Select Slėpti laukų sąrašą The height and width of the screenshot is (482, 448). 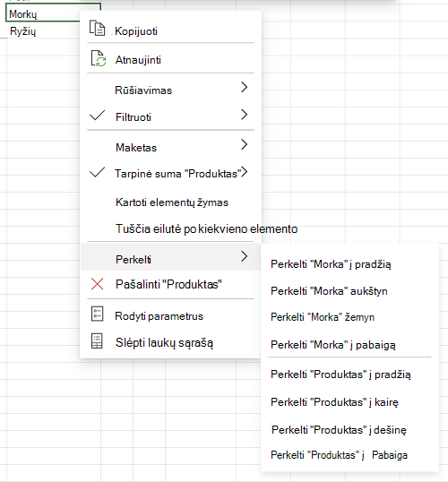[x=170, y=342]
